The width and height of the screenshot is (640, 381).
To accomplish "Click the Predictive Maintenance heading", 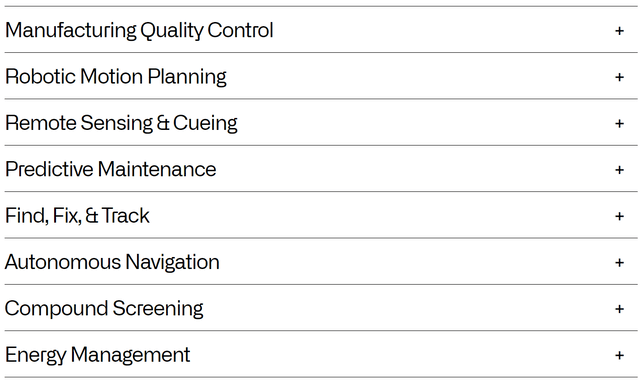I will [110, 169].
